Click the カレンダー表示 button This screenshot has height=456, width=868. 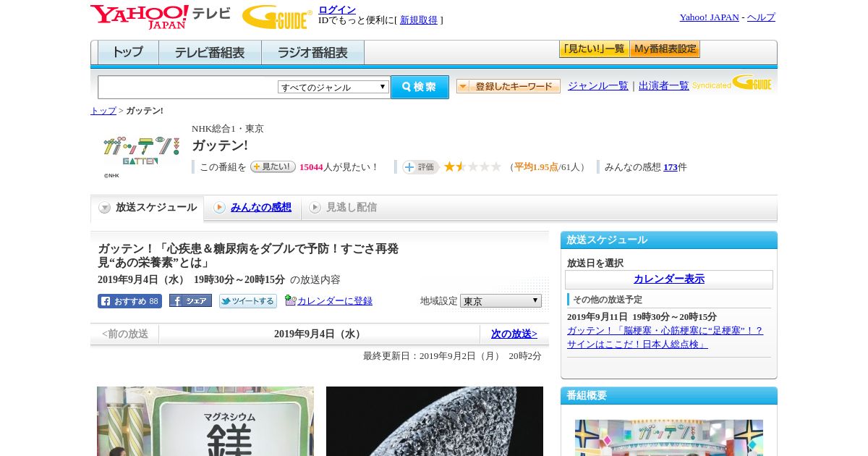(669, 279)
